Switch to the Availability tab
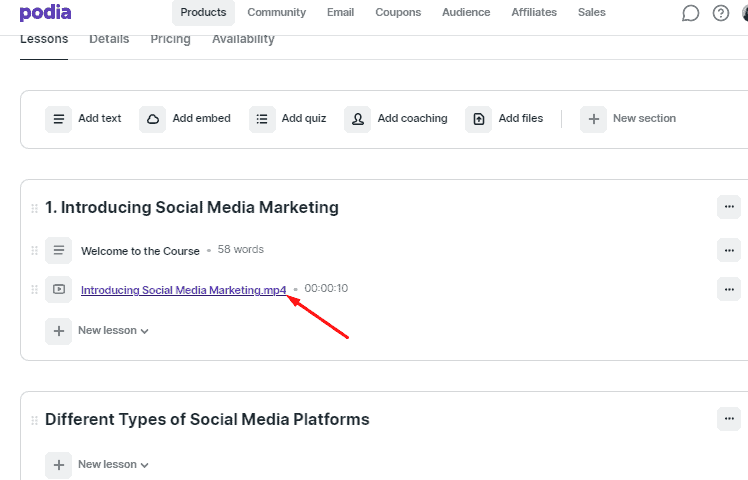Viewport: 748px width, 480px height. (243, 39)
